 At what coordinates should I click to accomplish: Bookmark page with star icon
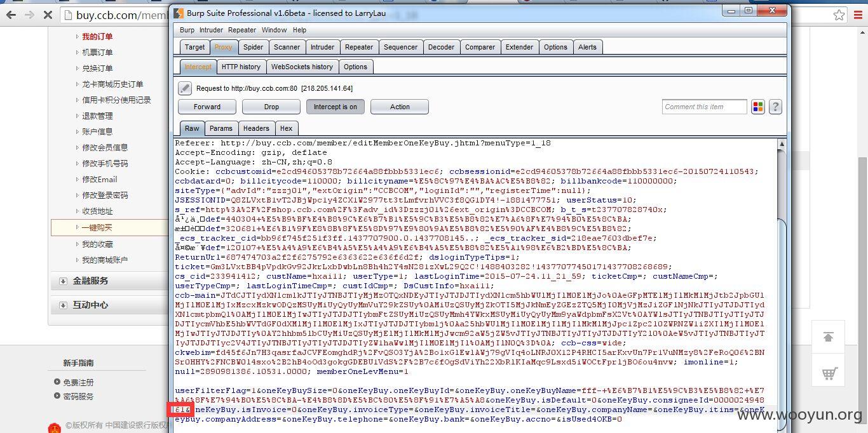click(x=839, y=15)
